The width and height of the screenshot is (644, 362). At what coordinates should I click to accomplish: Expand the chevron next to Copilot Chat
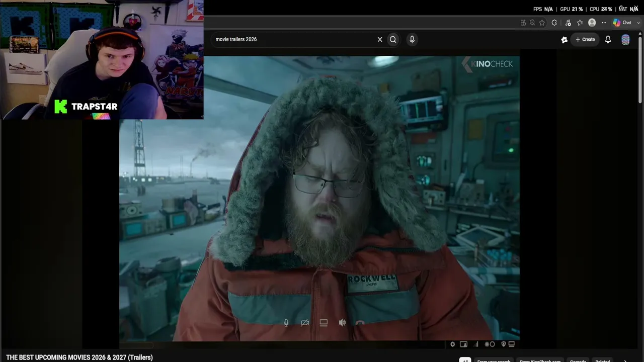tap(639, 23)
